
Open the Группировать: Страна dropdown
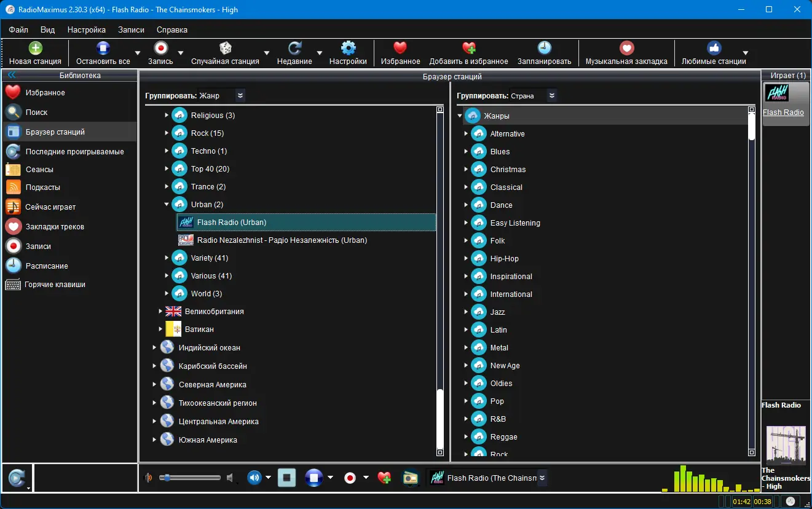552,95
